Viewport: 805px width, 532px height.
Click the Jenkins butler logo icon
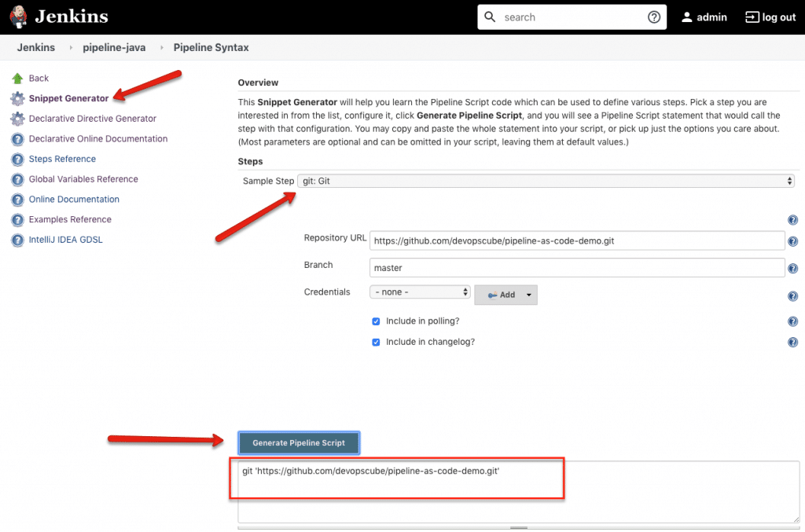pos(18,17)
